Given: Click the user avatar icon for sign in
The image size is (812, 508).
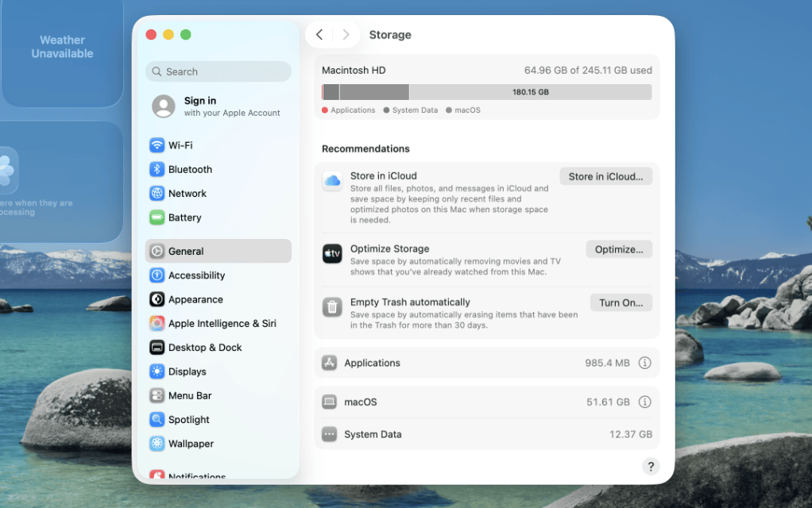Looking at the screenshot, I should coord(163,106).
